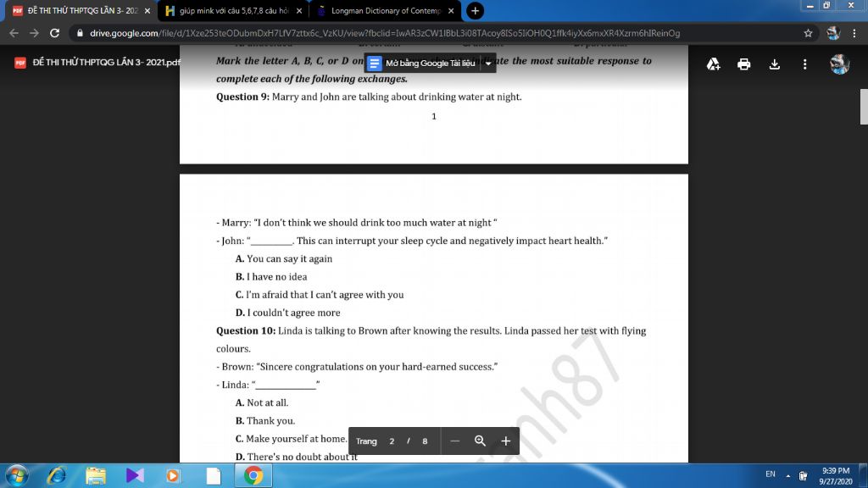Zoom in with the plus button
This screenshot has height=488, width=868.
(x=505, y=441)
